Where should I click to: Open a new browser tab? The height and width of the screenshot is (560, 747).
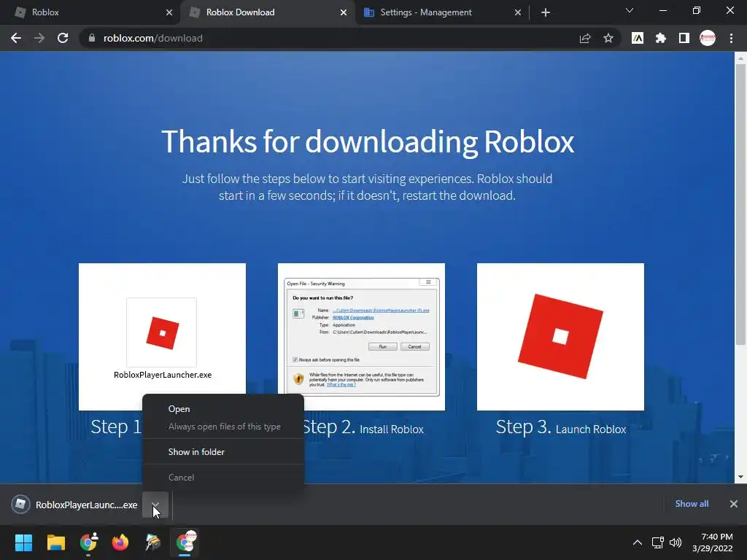pyautogui.click(x=546, y=12)
